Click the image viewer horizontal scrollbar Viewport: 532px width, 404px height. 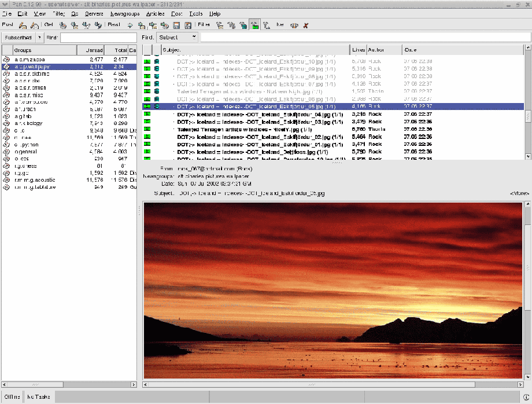[x=312, y=385]
